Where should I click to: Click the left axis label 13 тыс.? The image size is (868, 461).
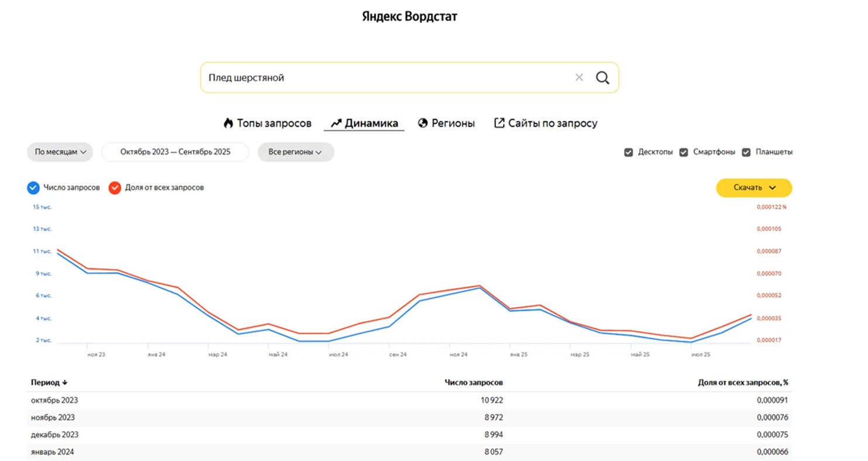43,229
